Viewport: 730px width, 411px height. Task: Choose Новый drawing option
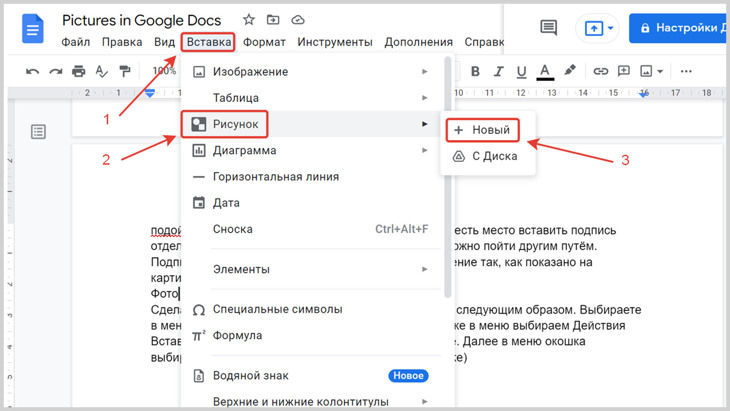click(487, 130)
